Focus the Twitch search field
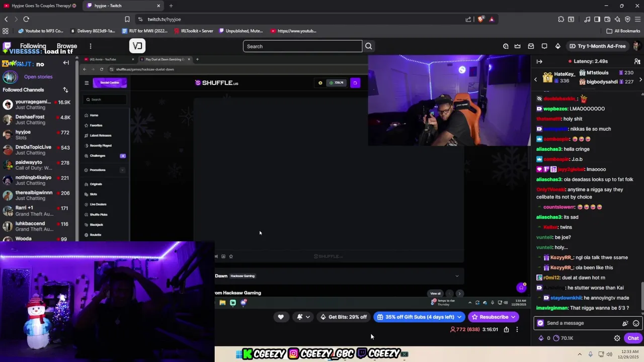The height and width of the screenshot is (362, 644). click(302, 46)
